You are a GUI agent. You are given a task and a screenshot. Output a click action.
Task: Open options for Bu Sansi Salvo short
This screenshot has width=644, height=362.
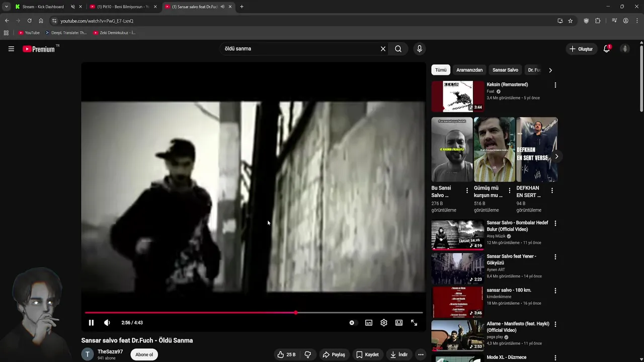coord(467,191)
